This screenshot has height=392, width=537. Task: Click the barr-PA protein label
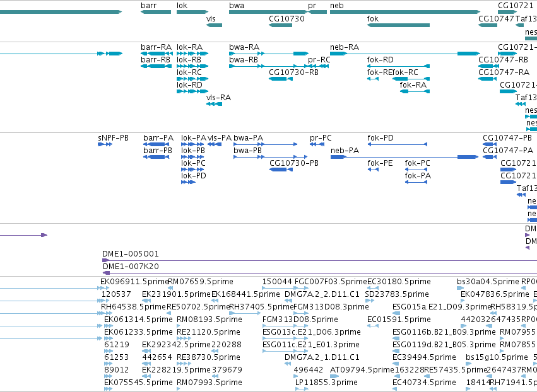pyautogui.click(x=158, y=138)
